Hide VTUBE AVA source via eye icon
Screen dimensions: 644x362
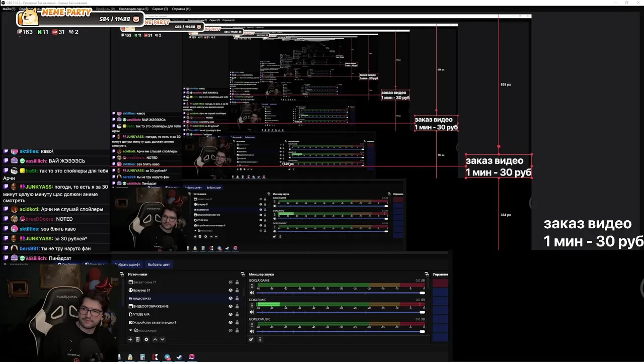pos(231,314)
